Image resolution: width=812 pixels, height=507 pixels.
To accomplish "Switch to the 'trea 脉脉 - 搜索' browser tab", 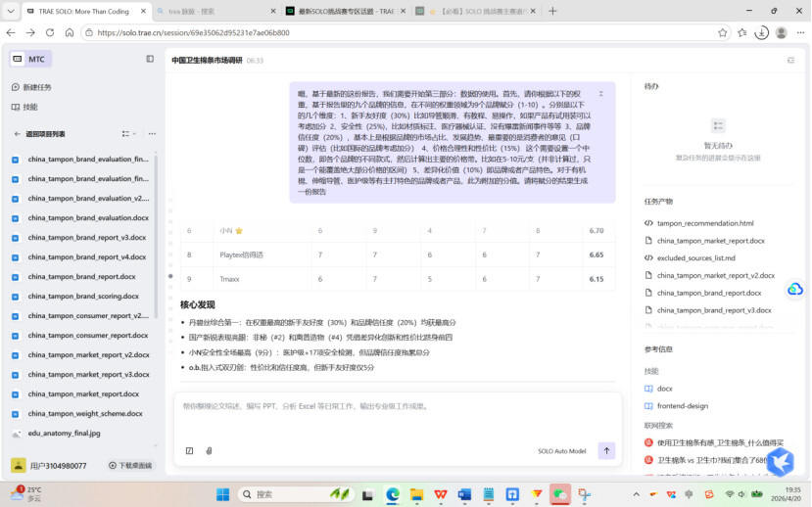I will [x=211, y=11].
